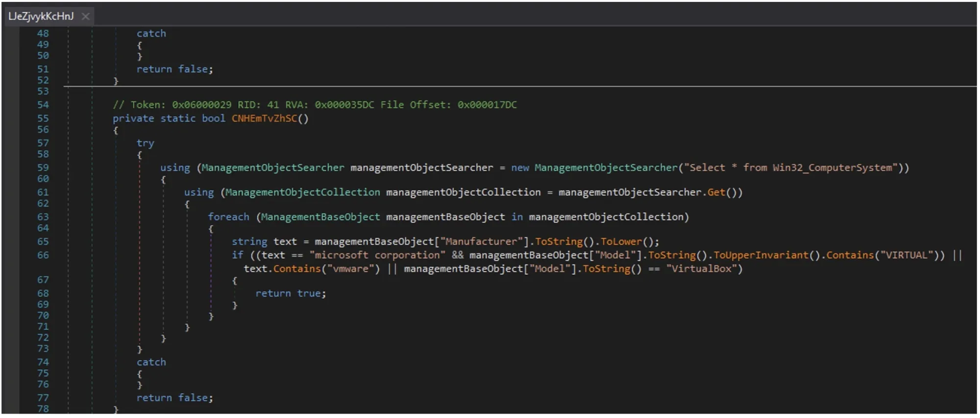
Task: Click the new keyword on line 59
Action: [520, 167]
